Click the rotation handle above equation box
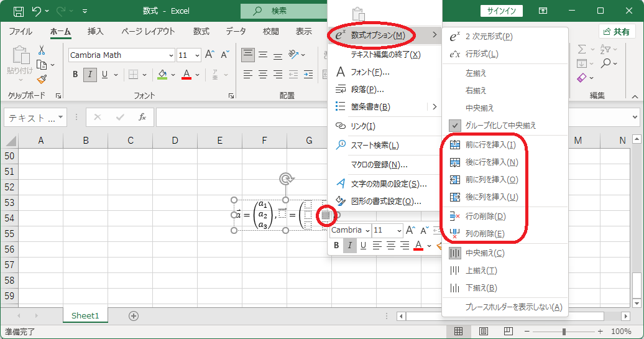 [x=287, y=179]
